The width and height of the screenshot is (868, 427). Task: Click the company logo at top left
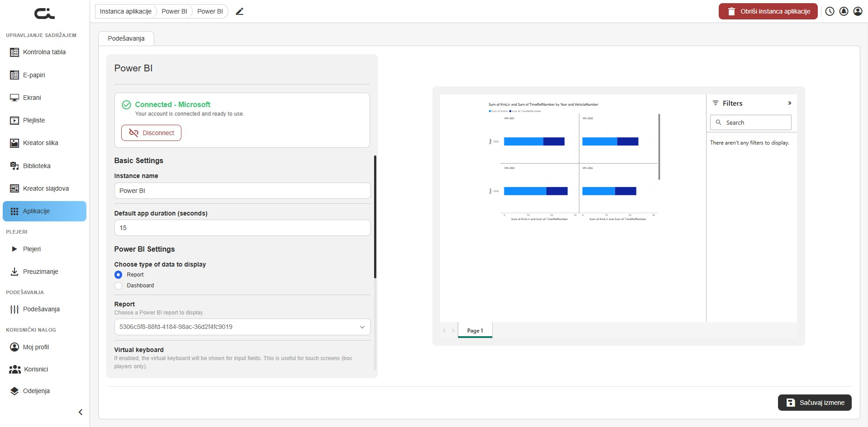[x=44, y=14]
